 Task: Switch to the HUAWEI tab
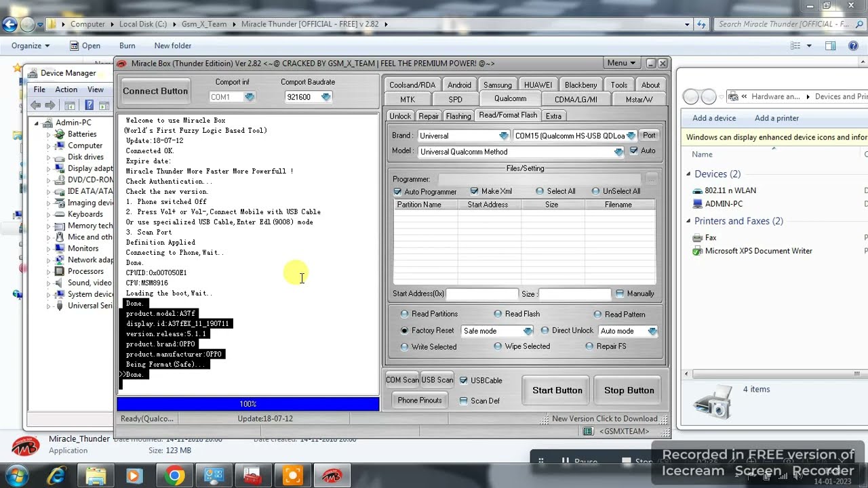[x=538, y=85]
